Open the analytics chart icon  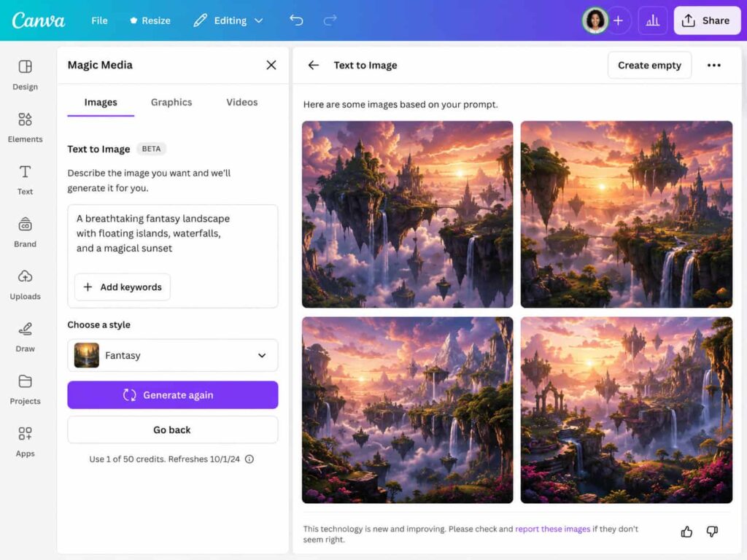coord(652,20)
